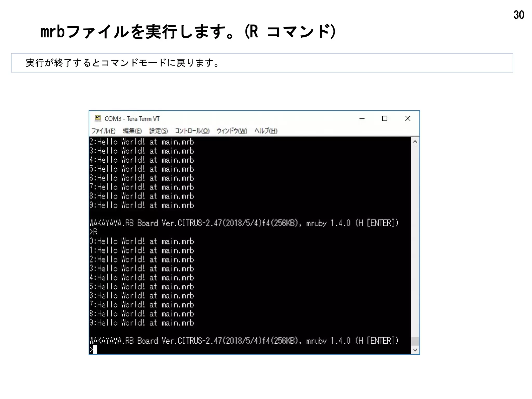The height and width of the screenshot is (399, 532).
Task: Open the ファイル(F) menu in Tera Term
Action: tap(103, 131)
